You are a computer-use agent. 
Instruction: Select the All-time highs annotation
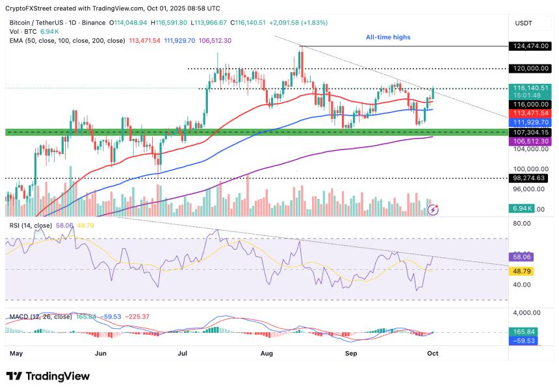(388, 37)
